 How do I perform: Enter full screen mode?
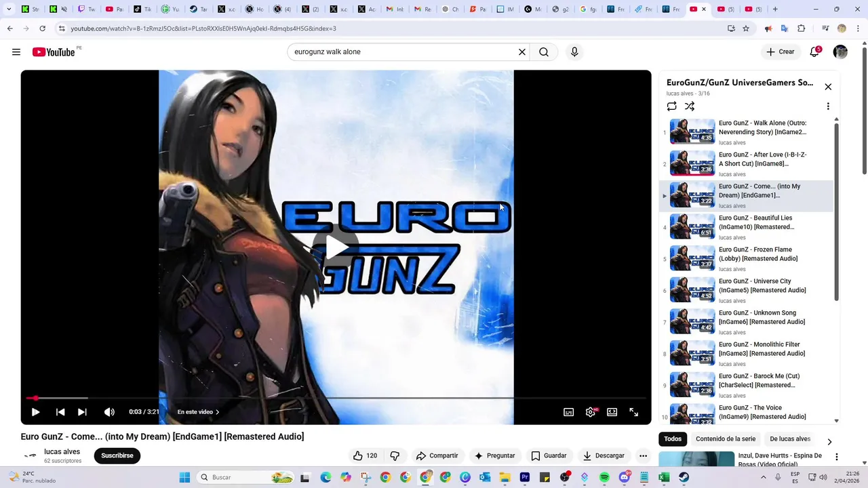click(634, 412)
